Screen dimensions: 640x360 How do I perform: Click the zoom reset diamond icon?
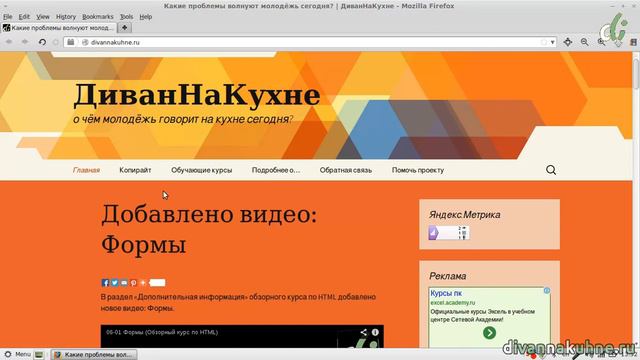(x=568, y=42)
